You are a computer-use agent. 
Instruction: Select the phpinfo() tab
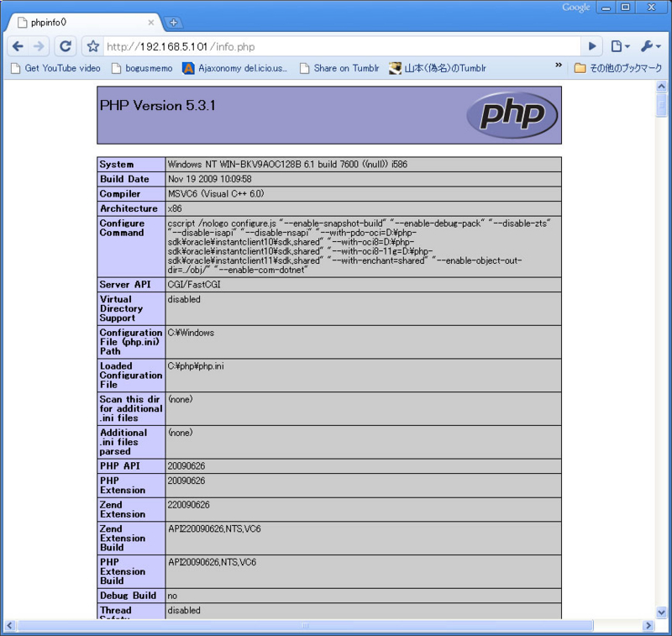click(x=84, y=23)
